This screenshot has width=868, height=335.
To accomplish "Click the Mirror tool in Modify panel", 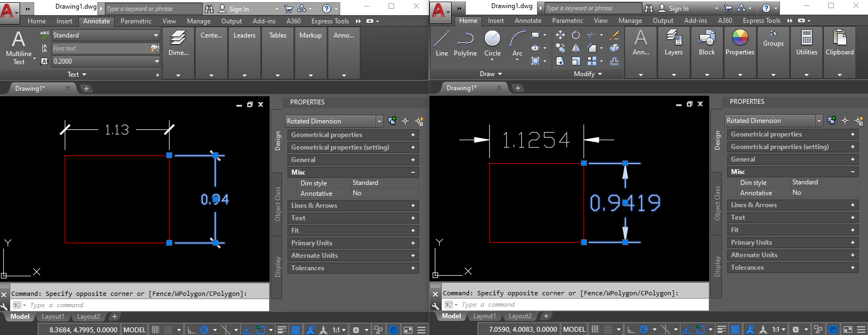I will (576, 48).
